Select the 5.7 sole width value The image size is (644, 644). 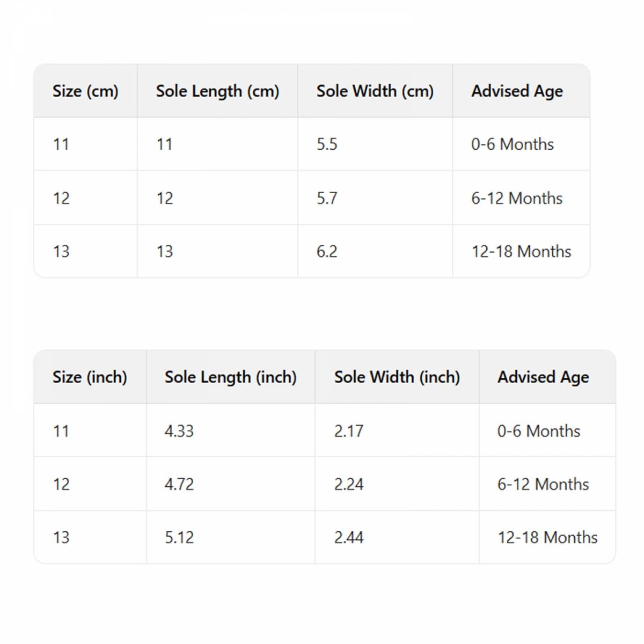point(327,198)
